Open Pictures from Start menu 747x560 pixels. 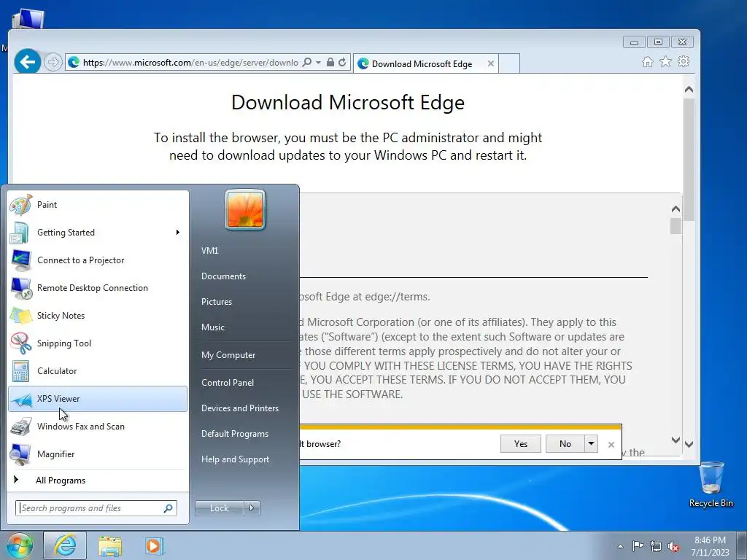point(217,302)
